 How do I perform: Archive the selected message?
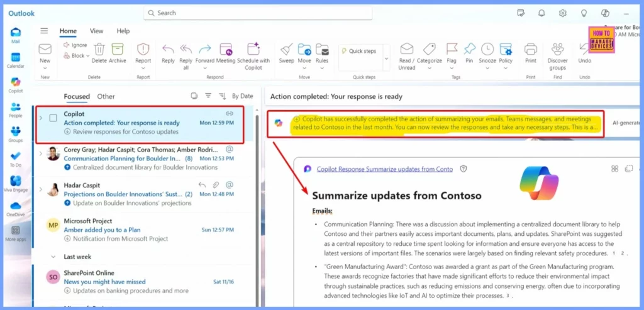(x=118, y=53)
